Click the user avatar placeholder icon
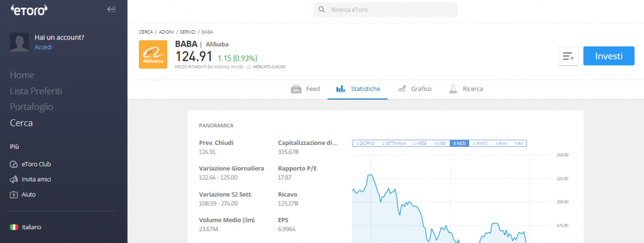 point(19,42)
